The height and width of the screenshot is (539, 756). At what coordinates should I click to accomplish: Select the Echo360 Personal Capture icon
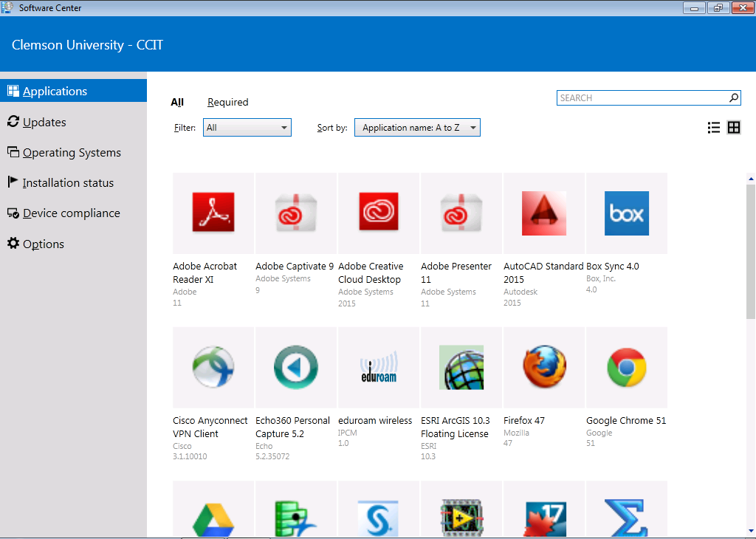coord(295,367)
